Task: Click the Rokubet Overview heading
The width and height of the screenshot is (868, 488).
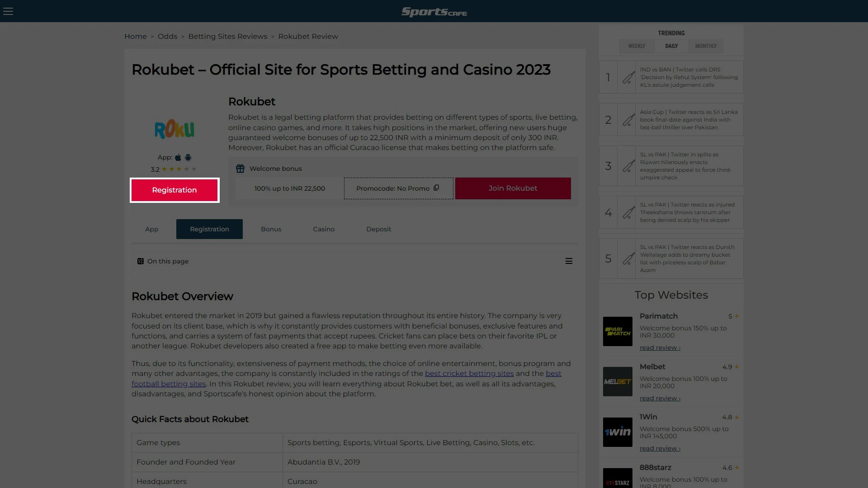Action: tap(182, 296)
